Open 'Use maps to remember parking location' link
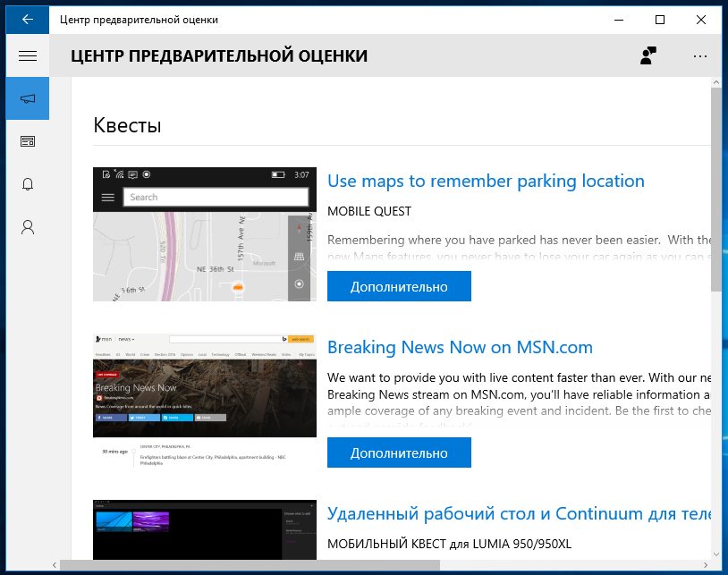The height and width of the screenshot is (575, 728). click(486, 181)
